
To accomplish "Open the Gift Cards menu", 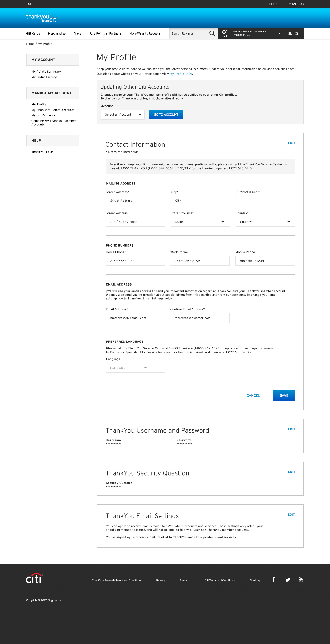I will (x=33, y=33).
